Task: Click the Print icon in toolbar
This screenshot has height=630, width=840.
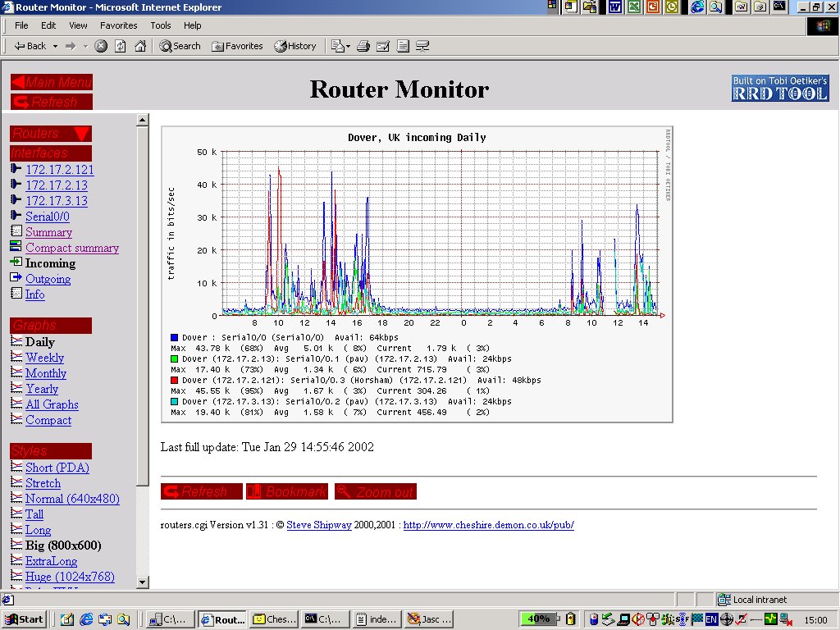Action: click(x=363, y=46)
